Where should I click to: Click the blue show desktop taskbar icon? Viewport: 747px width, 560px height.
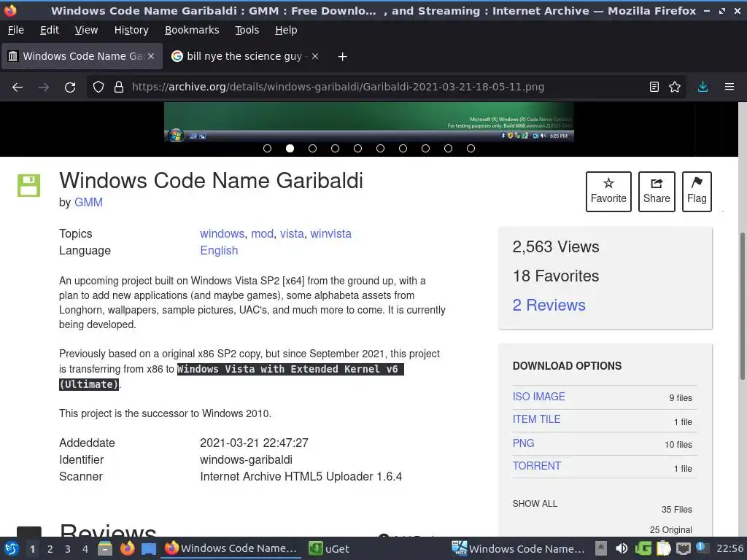[x=149, y=549]
